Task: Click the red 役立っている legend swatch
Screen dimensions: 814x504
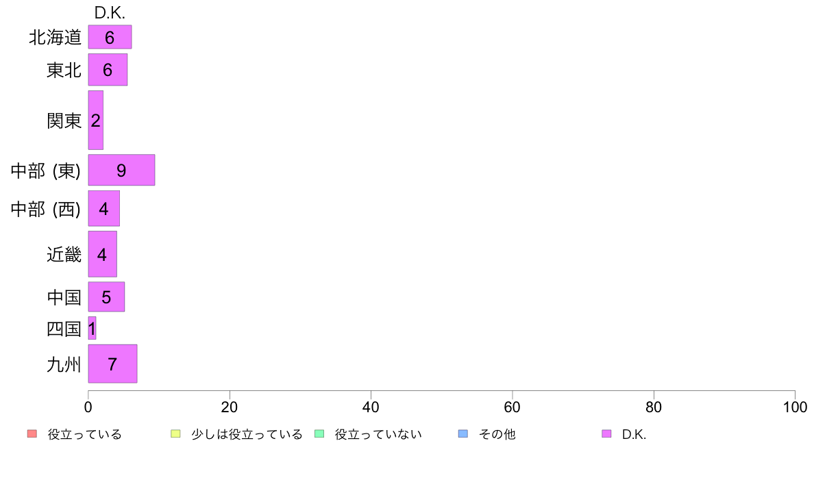Action: [32, 434]
